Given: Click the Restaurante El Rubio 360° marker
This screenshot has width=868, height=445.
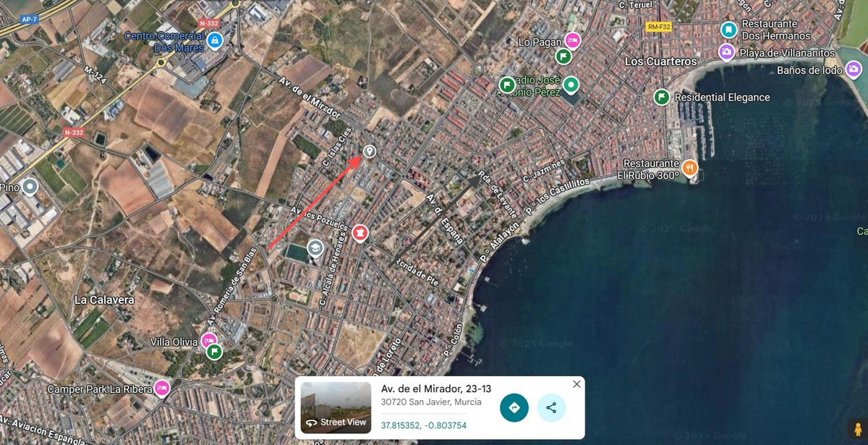Looking at the screenshot, I should pos(689,169).
